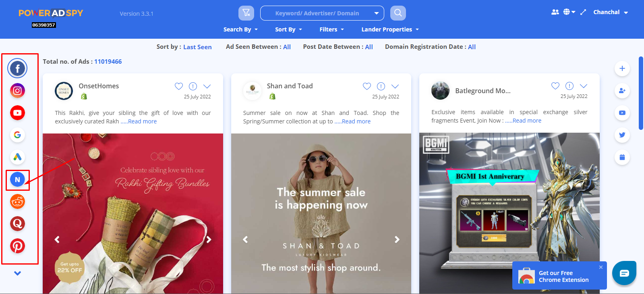
Task: Go to next image in Shan and Toad carousel
Action: point(397,240)
